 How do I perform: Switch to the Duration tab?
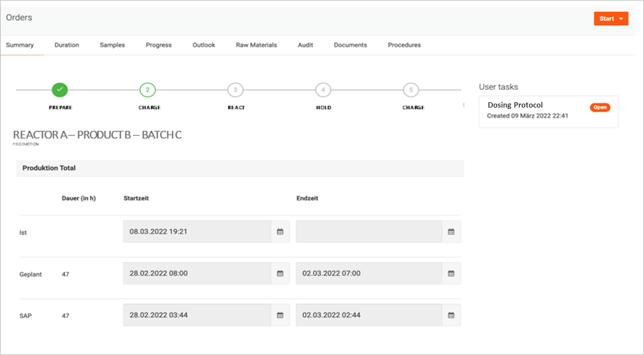point(67,45)
